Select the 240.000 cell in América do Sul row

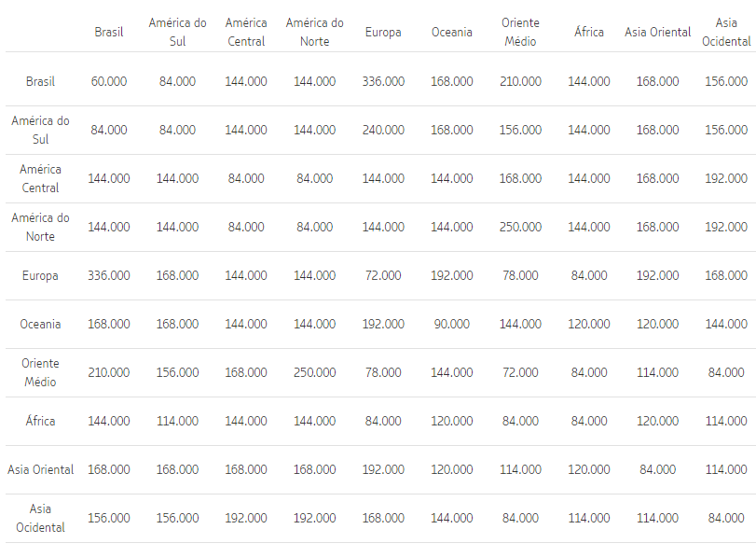point(383,130)
